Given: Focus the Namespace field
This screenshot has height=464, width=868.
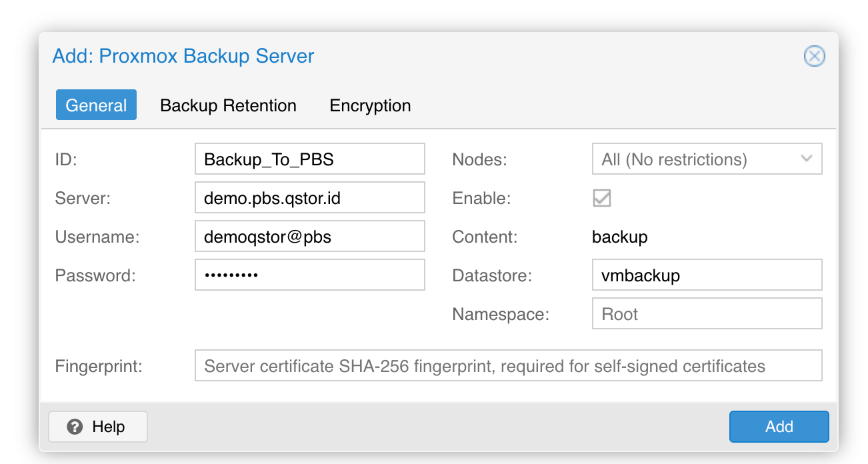Looking at the screenshot, I should point(707,314).
